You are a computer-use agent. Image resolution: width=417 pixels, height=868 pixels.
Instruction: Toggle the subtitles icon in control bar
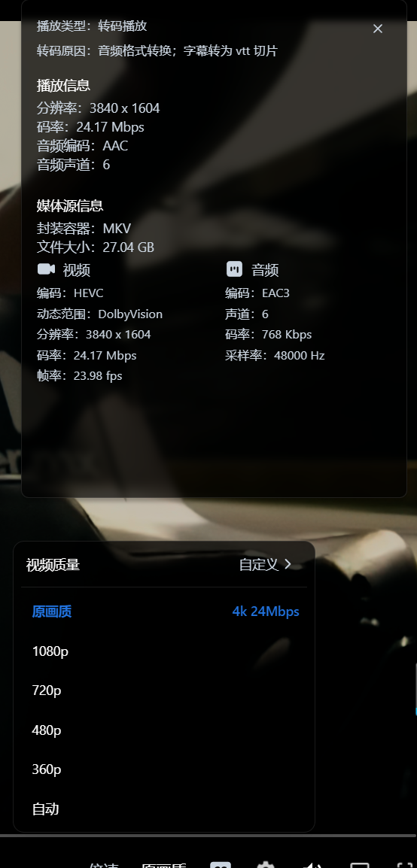tap(221, 865)
